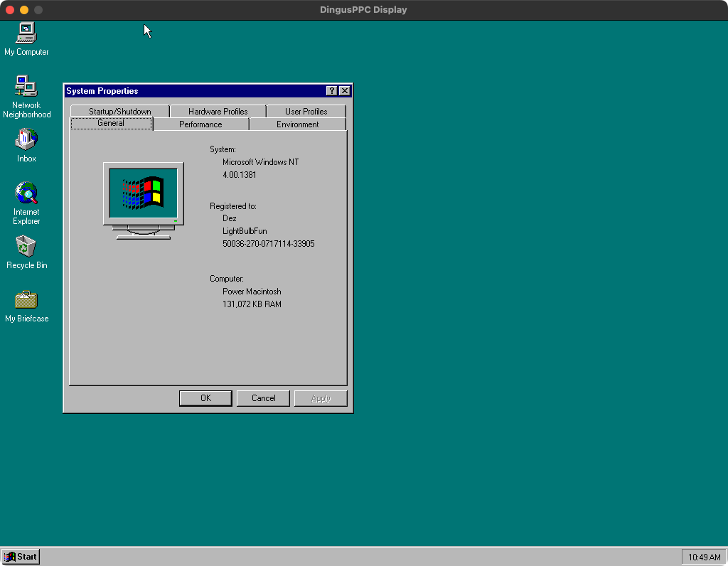
Task: Click the grayed Apply button
Action: pyautogui.click(x=321, y=398)
